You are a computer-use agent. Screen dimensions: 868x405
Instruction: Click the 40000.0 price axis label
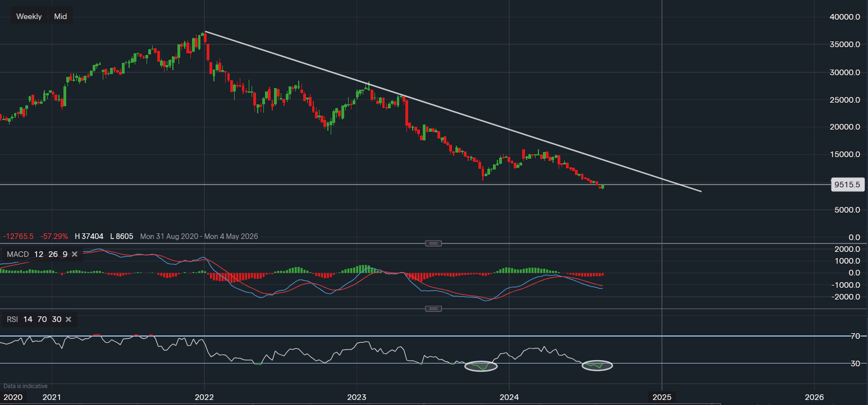point(847,17)
